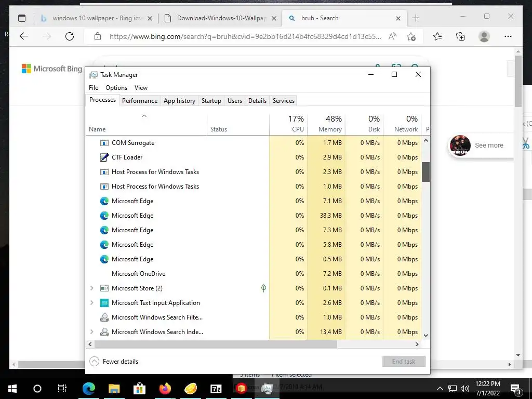
Task: Select Microsoft Windows Search Filter row
Action: (x=253, y=317)
